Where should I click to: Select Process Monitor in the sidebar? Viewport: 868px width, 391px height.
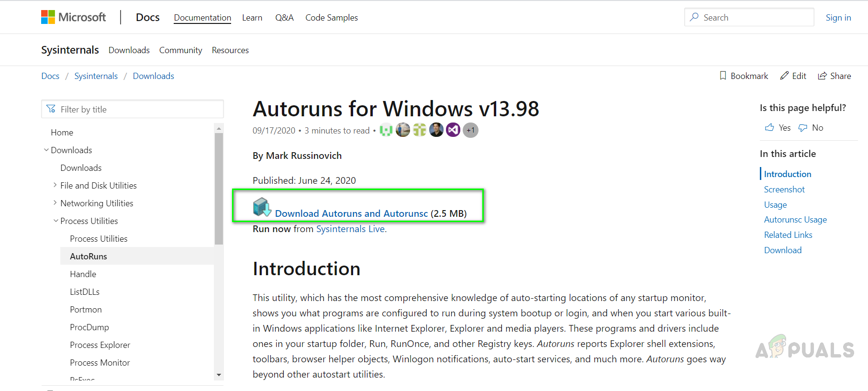[100, 363]
